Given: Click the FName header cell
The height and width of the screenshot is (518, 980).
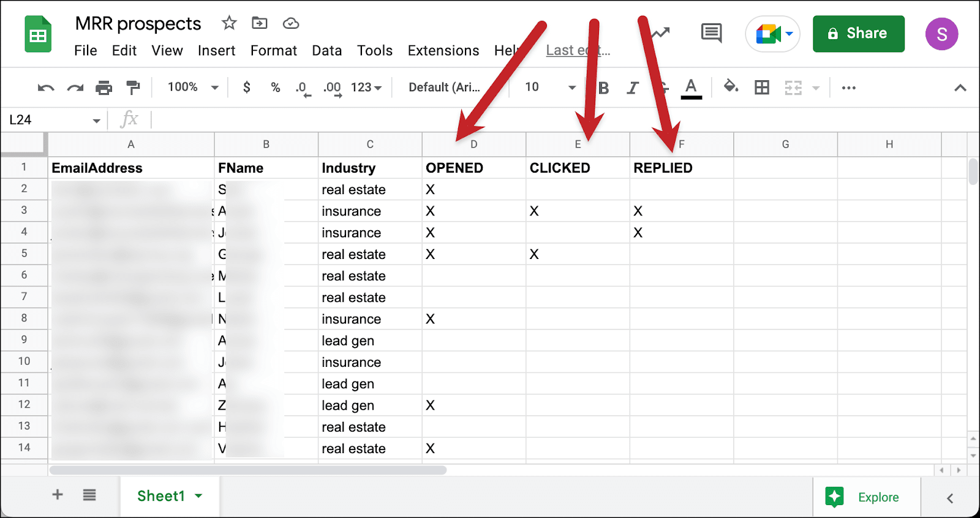Looking at the screenshot, I should 266,168.
